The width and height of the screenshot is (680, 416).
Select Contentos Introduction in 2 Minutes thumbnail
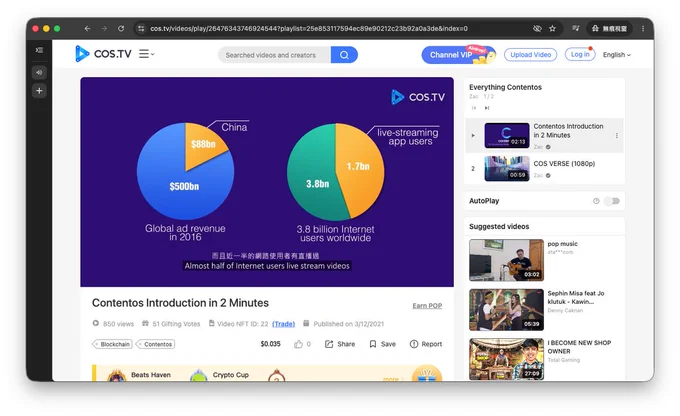507,135
